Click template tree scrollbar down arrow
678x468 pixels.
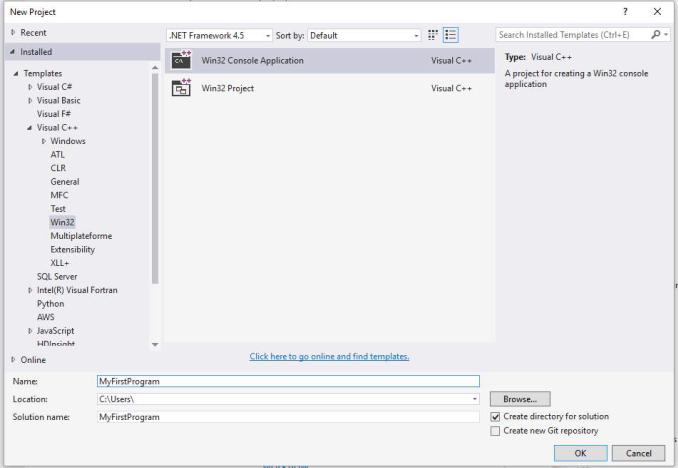tap(155, 345)
